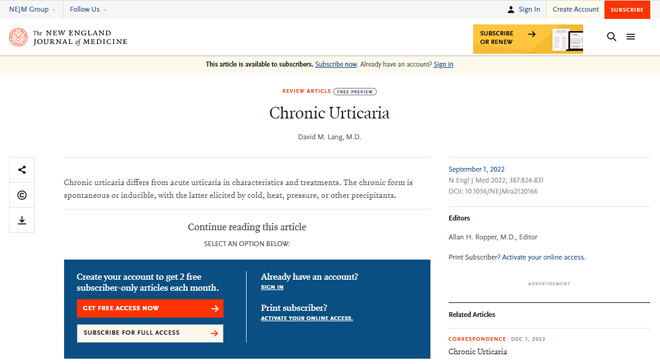660x364 pixels.
Task: Expand the Follow Us dropdown
Action: point(88,9)
